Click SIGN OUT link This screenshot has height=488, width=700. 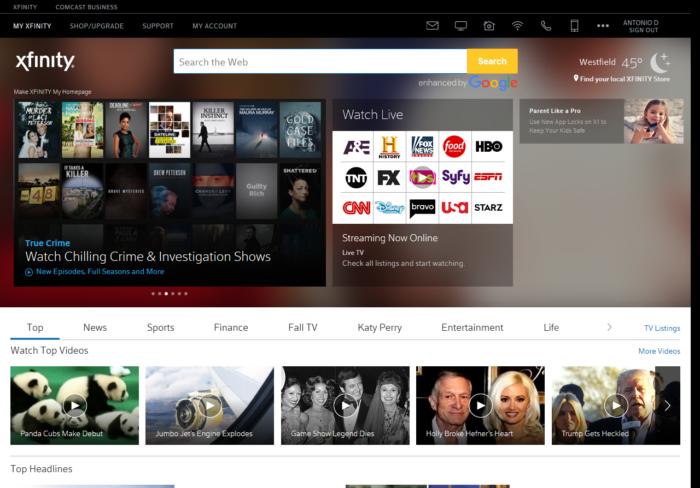coord(643,30)
